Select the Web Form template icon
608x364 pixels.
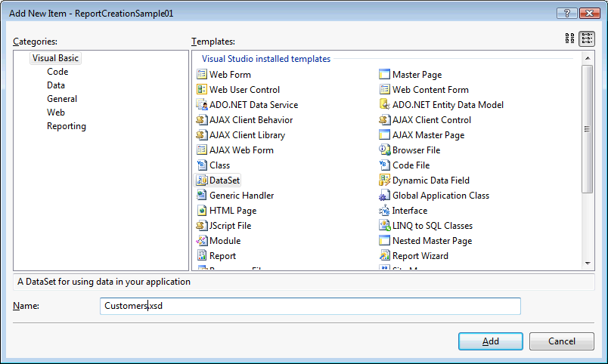click(202, 75)
